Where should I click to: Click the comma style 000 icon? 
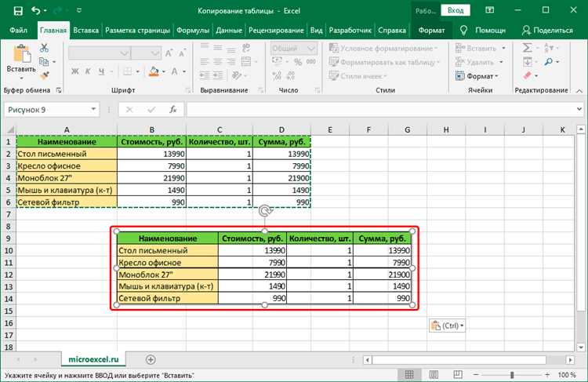tap(311, 62)
